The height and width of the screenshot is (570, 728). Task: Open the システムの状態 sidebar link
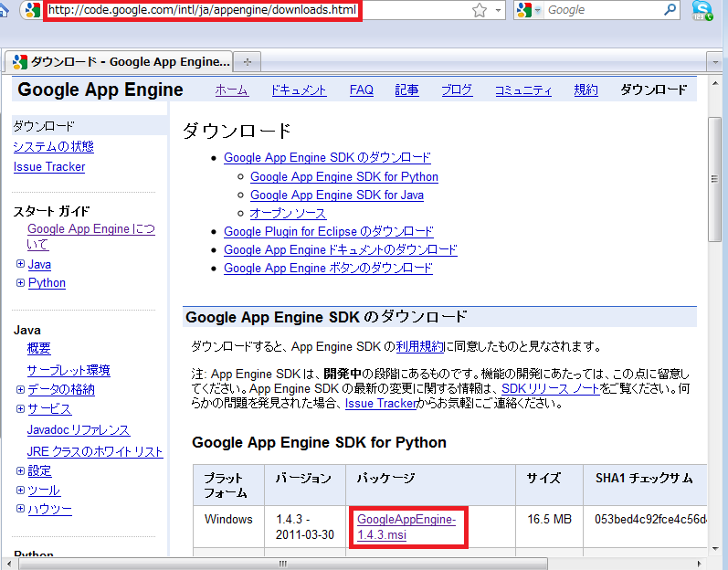[53, 147]
